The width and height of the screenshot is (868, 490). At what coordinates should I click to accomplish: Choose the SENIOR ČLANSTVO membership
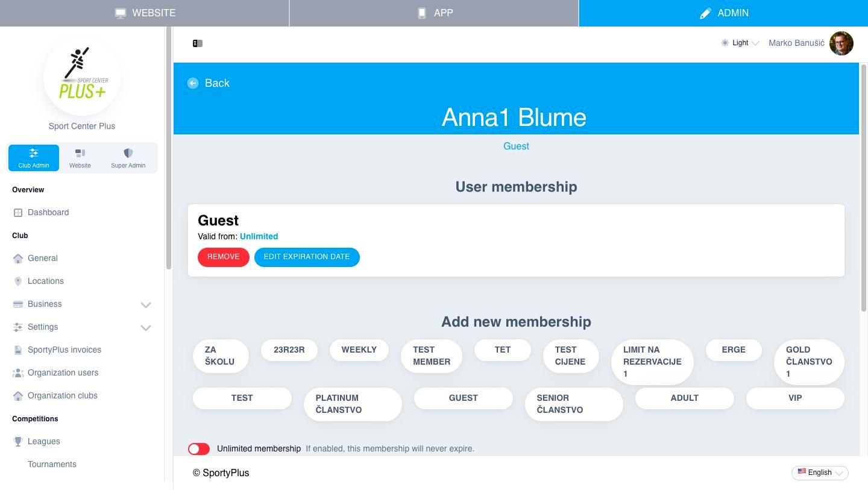pos(574,404)
